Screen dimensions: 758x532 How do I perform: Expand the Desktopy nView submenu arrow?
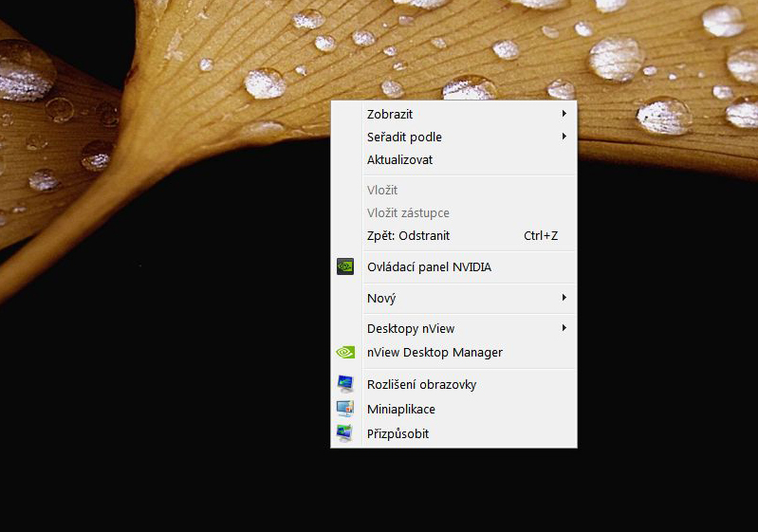pyautogui.click(x=564, y=328)
